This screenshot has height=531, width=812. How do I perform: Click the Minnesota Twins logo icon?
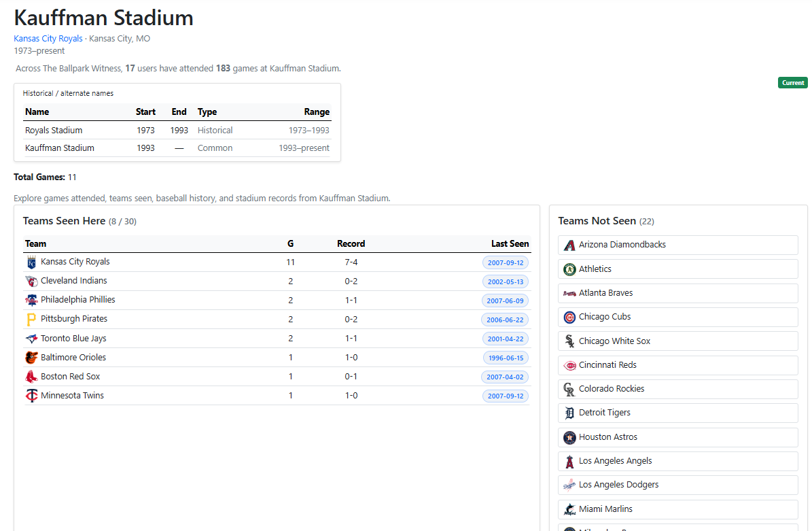click(31, 396)
